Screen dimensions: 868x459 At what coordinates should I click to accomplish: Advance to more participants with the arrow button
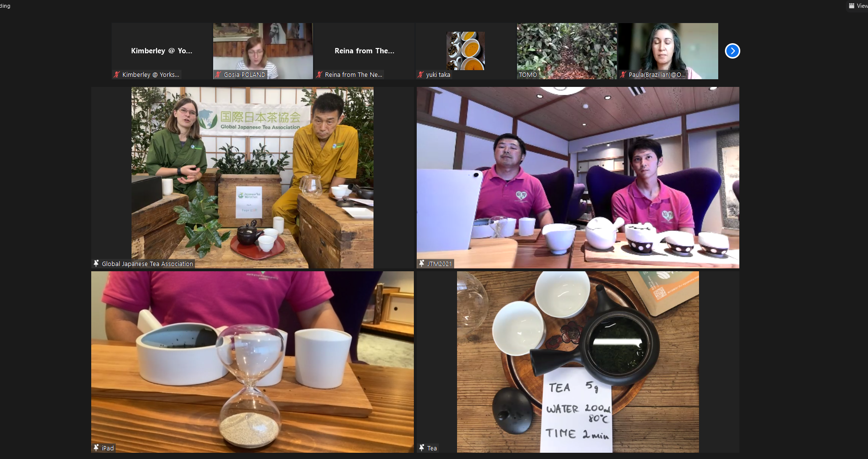[x=732, y=50]
